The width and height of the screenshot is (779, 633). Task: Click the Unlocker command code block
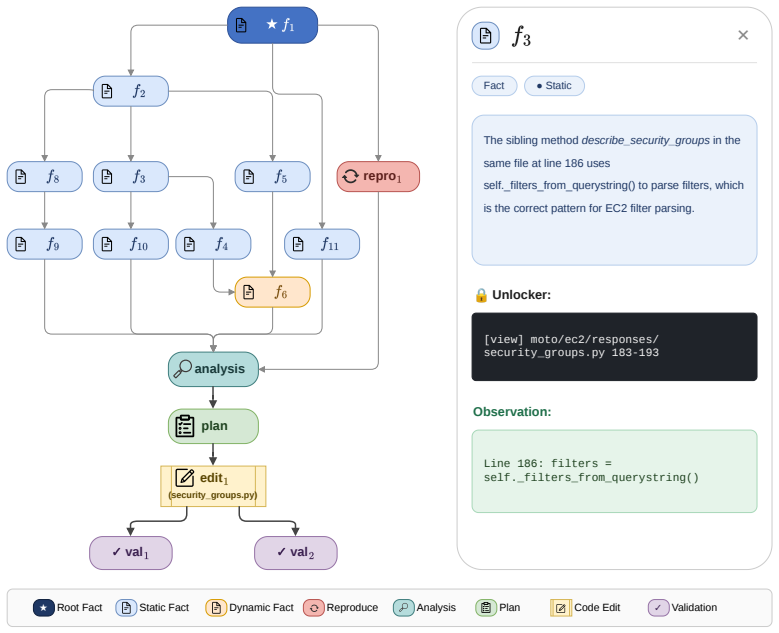(614, 347)
